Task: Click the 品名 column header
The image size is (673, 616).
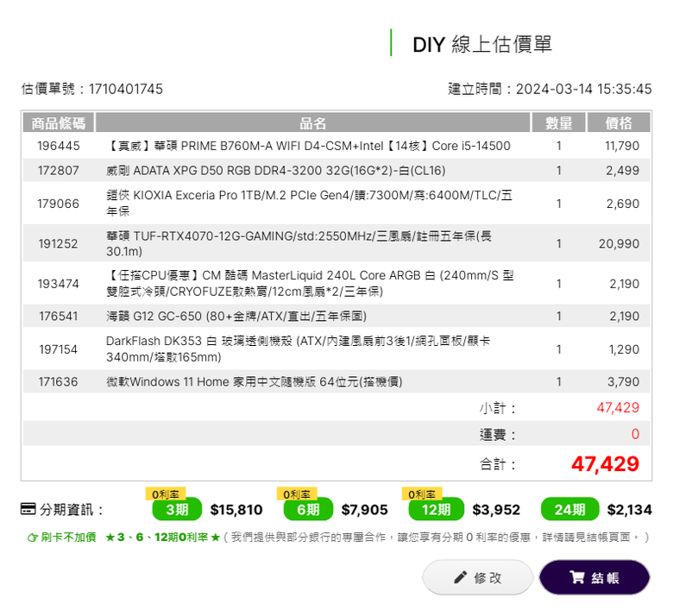Action: (312, 123)
